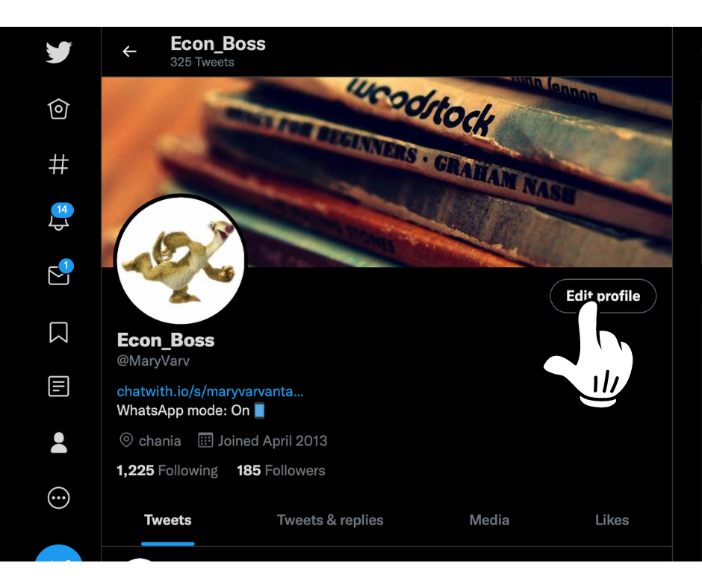Switch to the Likes tab
The height and width of the screenshot is (588, 702).
coord(612,520)
